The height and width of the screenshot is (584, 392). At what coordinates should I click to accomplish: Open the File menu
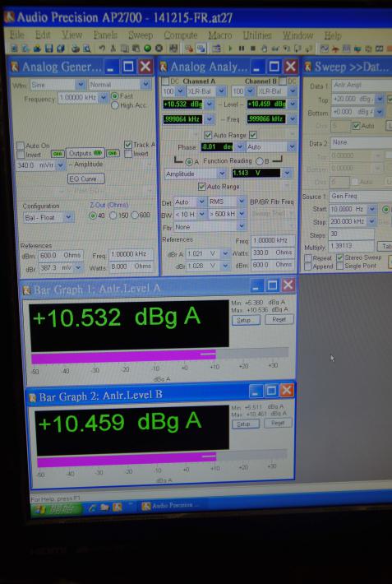point(16,35)
